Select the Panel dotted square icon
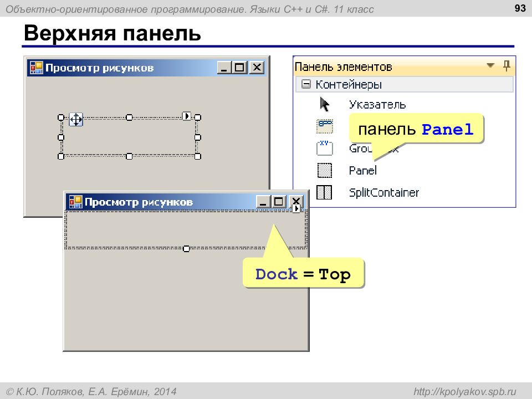 324,170
